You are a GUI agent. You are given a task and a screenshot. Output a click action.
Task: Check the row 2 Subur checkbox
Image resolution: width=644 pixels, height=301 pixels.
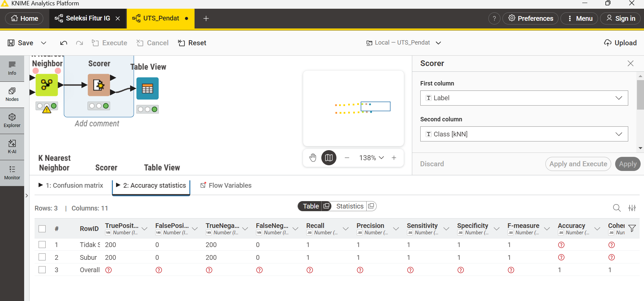pos(42,257)
